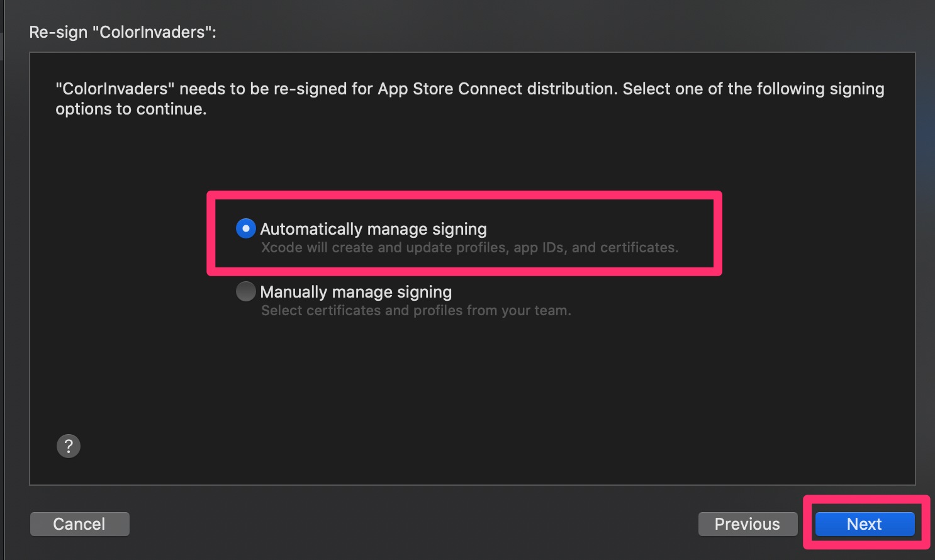This screenshot has height=560, width=935.
Task: Go back with the Previous button
Action: 747,524
